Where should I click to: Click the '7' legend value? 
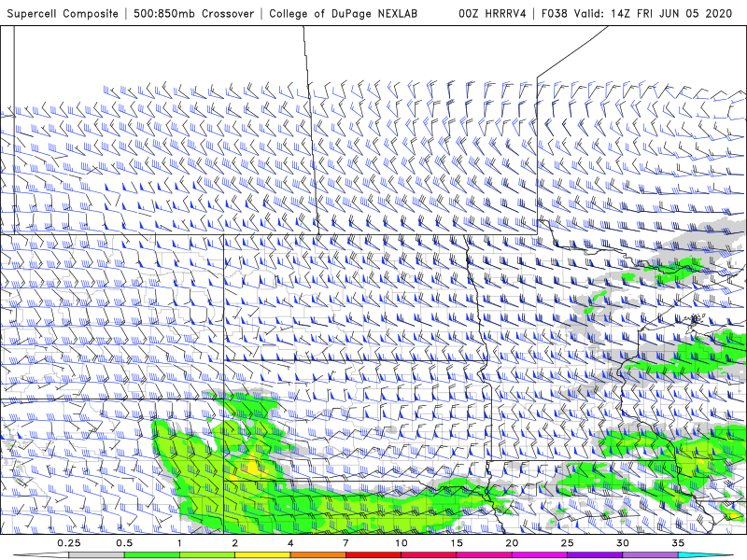click(345, 543)
